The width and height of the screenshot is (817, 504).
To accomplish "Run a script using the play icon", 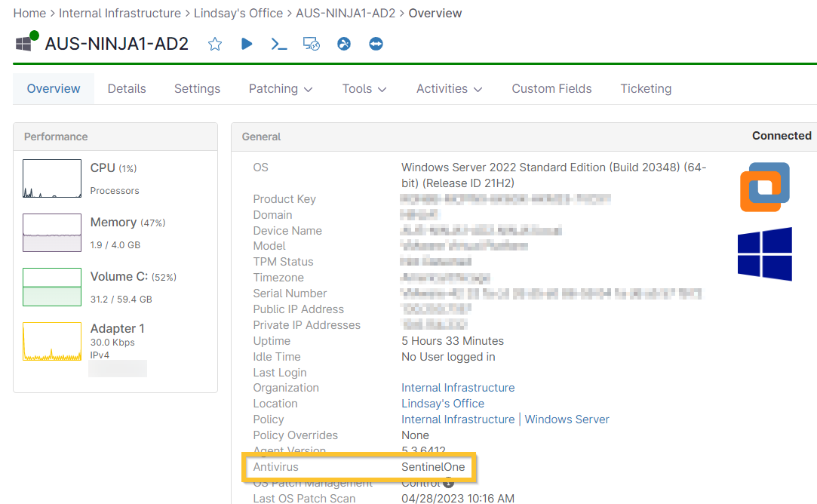I will (x=247, y=44).
